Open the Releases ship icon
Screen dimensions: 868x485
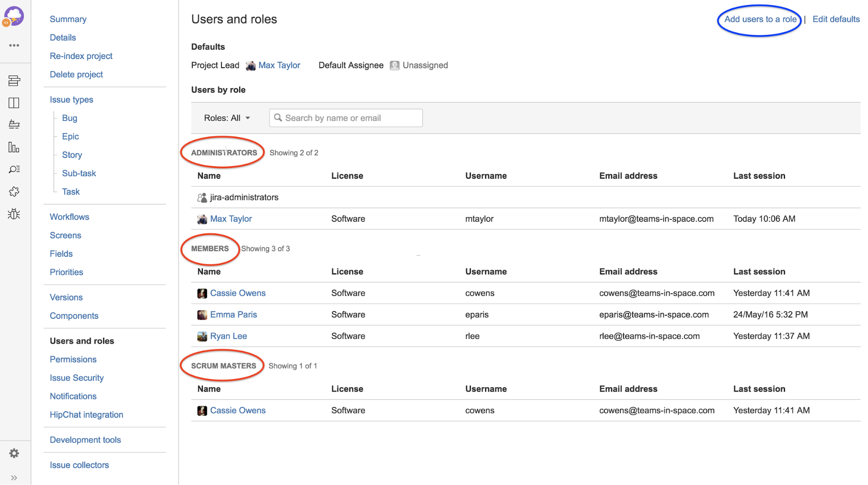point(14,125)
